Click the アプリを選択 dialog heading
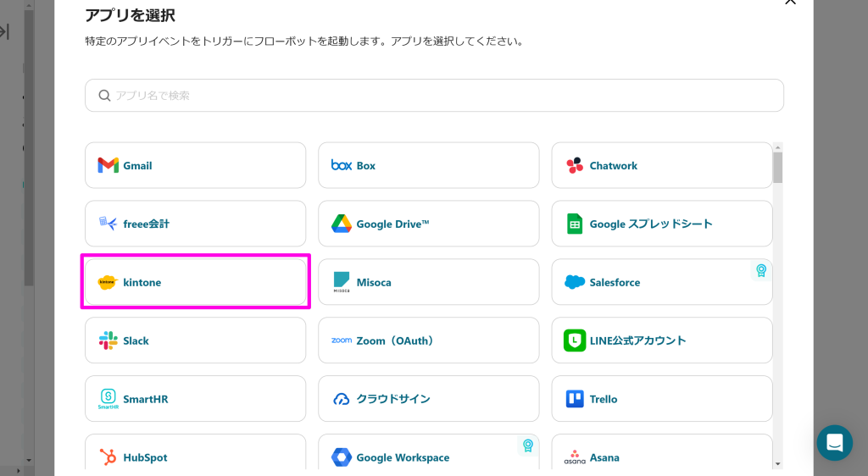Viewport: 868px width, 476px height. point(130,15)
